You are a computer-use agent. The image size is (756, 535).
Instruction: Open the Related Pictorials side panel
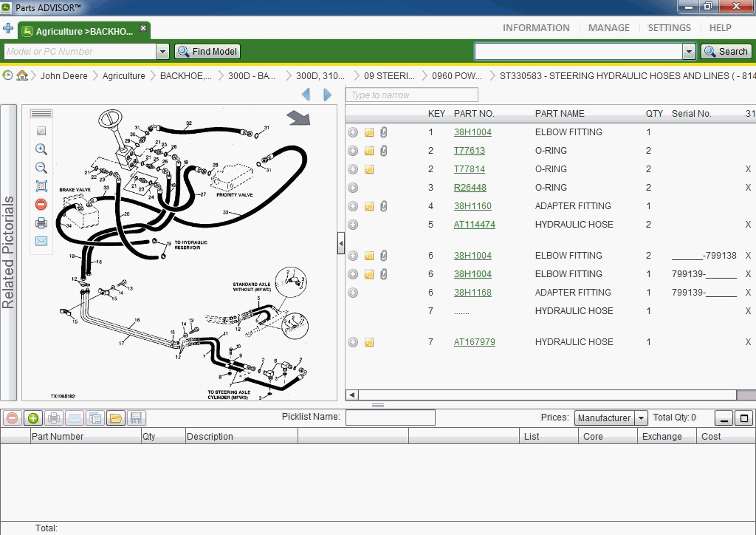tap(8, 252)
